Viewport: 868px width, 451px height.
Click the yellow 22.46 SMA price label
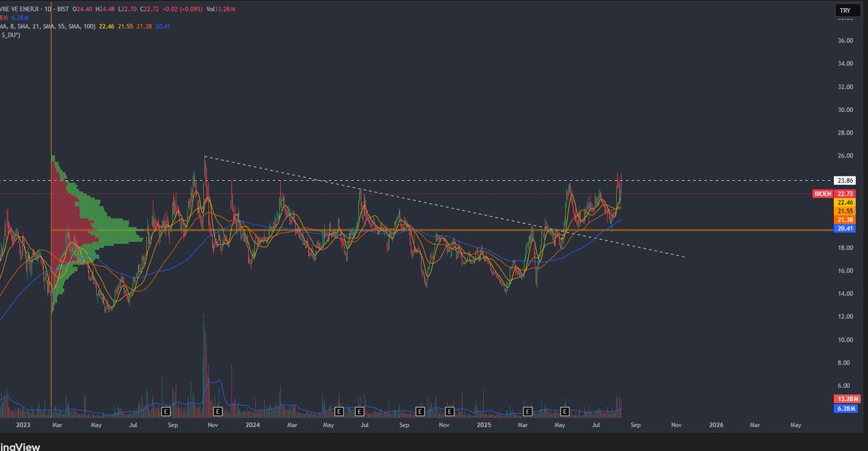pyautogui.click(x=844, y=202)
